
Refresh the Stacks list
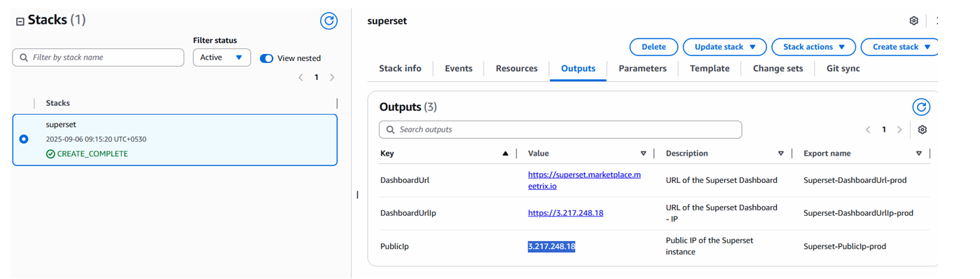[329, 21]
